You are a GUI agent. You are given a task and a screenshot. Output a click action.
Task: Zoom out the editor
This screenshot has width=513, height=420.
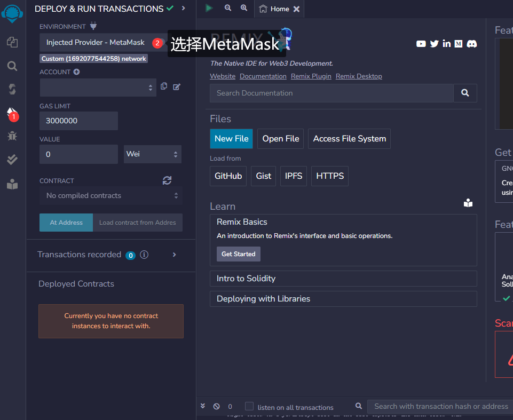(x=228, y=8)
